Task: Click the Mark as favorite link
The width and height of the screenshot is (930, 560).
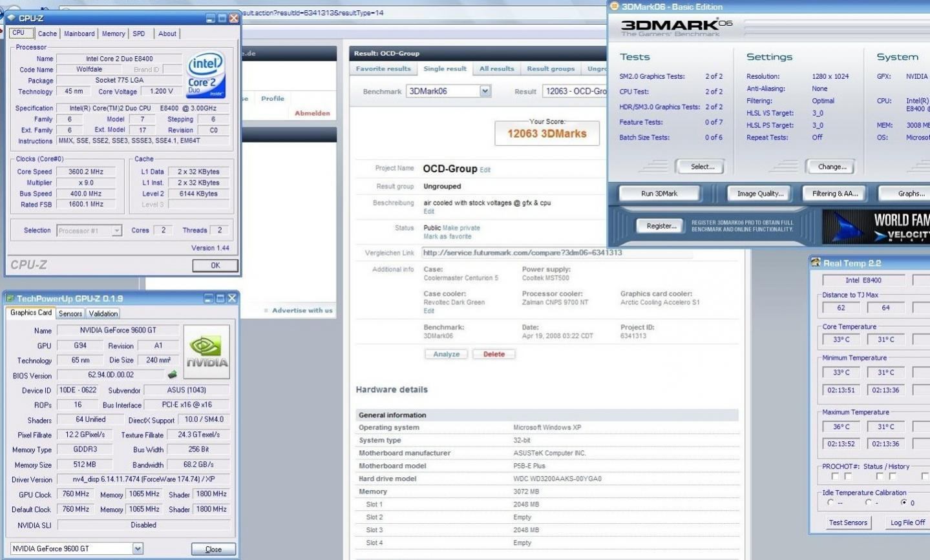Action: point(447,236)
